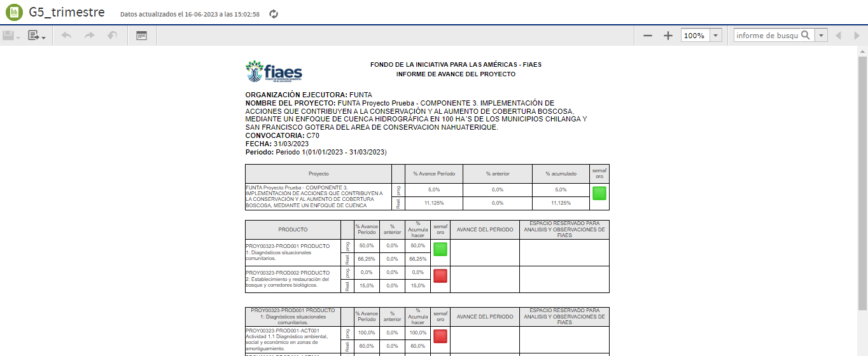Click the Undo arrow
Viewport: 868px width, 356px height.
(x=66, y=36)
